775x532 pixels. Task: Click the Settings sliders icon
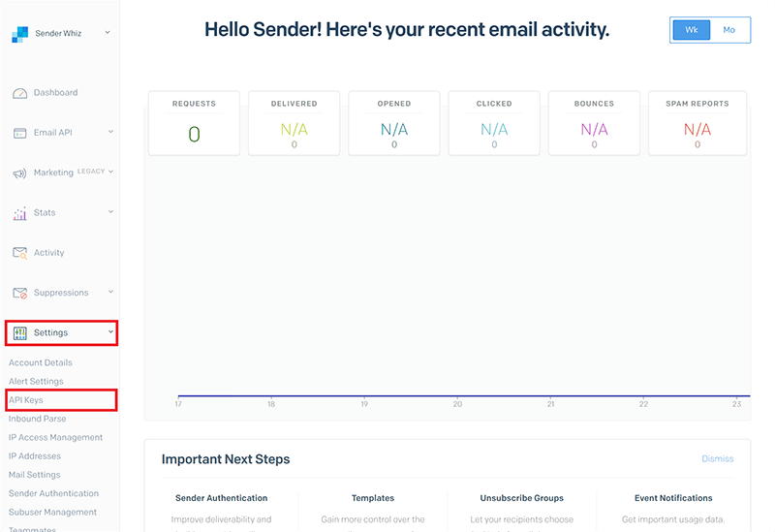click(19, 332)
